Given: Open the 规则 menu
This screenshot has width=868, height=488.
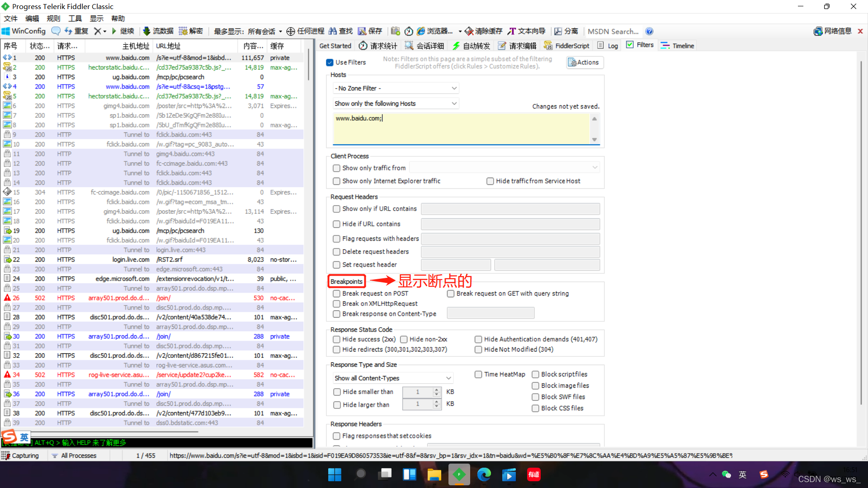Looking at the screenshot, I should coord(53,19).
